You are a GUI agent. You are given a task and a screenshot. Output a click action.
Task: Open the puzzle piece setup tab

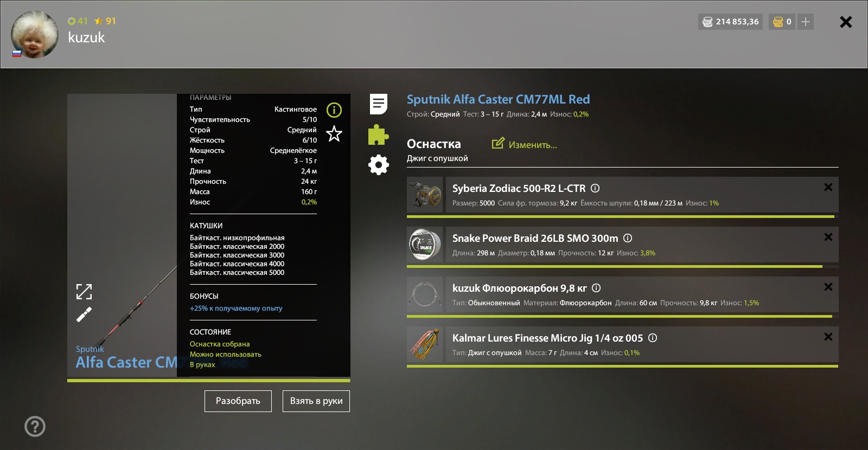tap(378, 135)
